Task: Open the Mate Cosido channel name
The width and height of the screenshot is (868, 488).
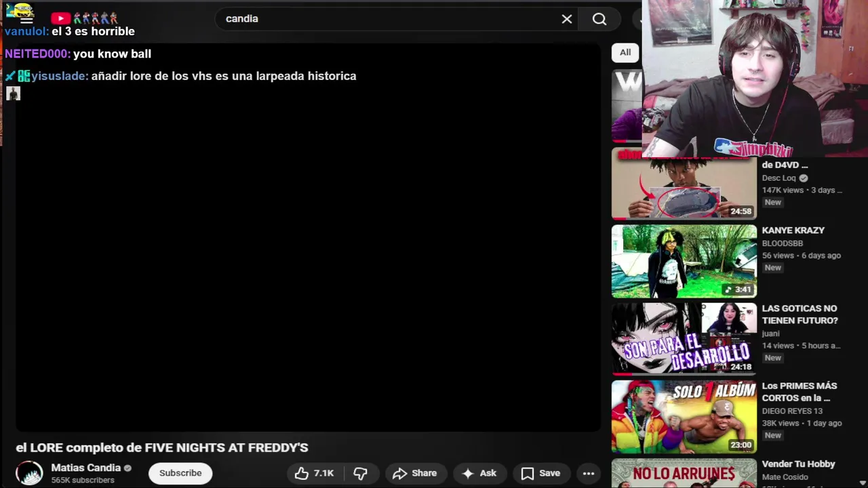Action: tap(786, 477)
